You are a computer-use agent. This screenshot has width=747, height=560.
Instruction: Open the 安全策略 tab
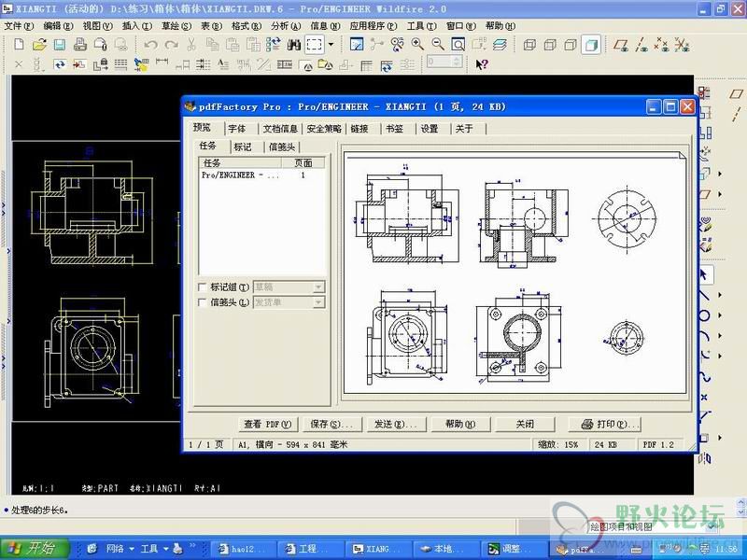(324, 129)
